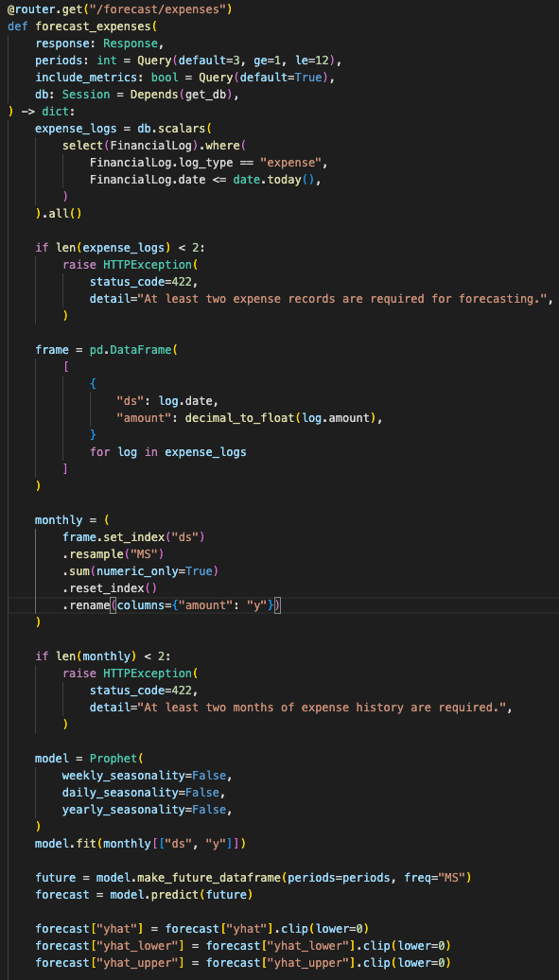Click 'if len(expense_logs) < 2:' line
This screenshot has height=980, width=559.
click(x=120, y=248)
